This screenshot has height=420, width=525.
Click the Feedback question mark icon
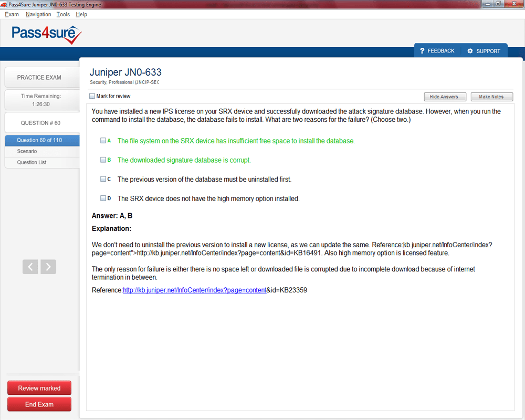pos(422,50)
